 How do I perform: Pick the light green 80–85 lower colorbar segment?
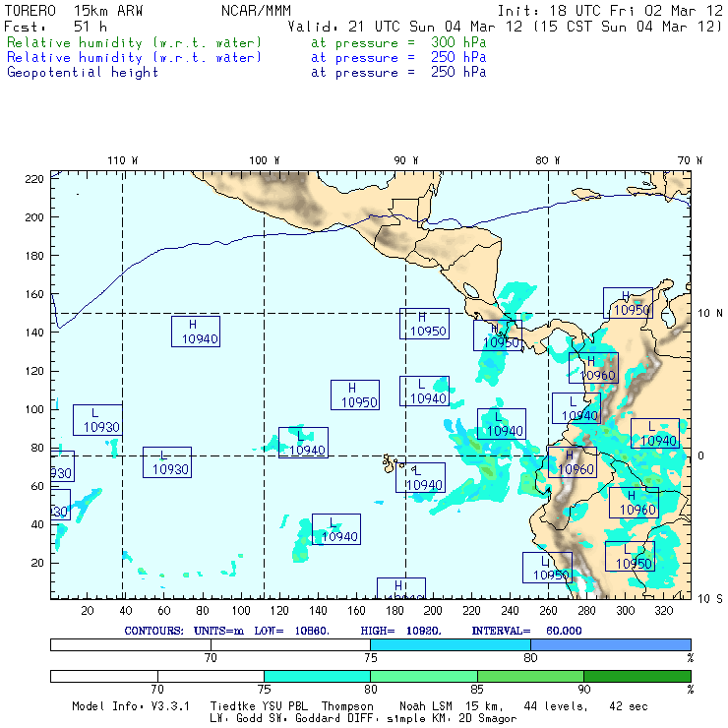(422, 676)
